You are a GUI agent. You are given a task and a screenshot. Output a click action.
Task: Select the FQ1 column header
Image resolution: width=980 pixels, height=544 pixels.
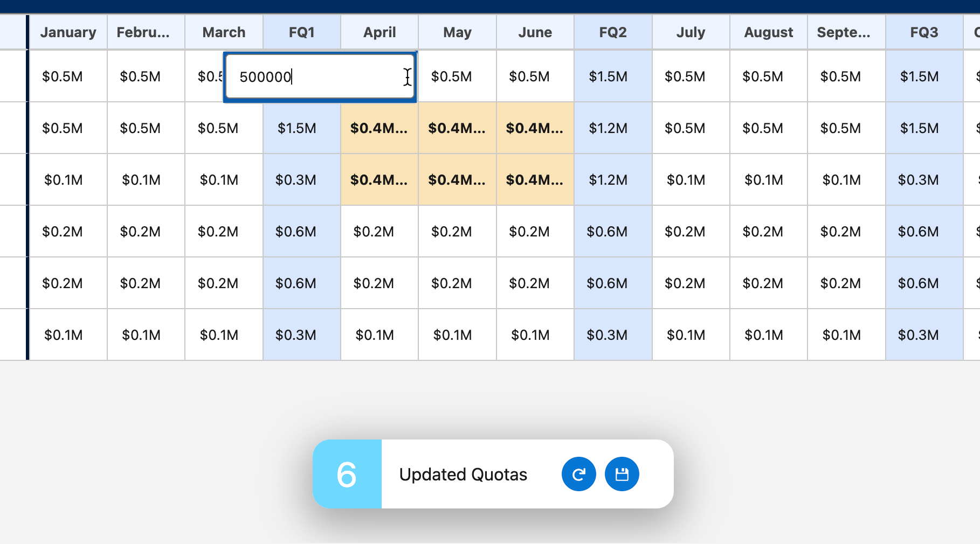click(x=301, y=32)
